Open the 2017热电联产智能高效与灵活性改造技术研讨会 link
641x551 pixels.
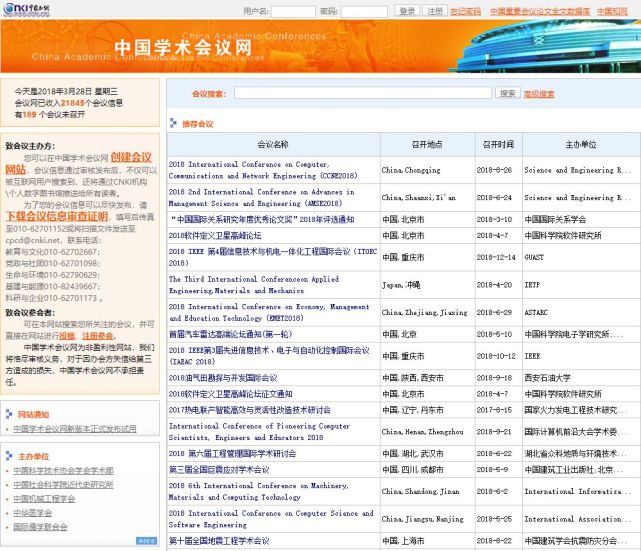[x=250, y=410]
